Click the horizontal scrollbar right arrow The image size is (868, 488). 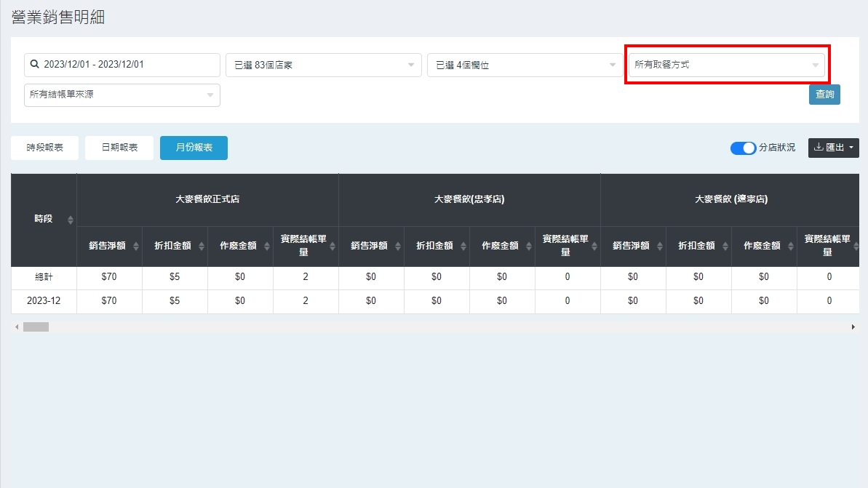[x=853, y=327]
